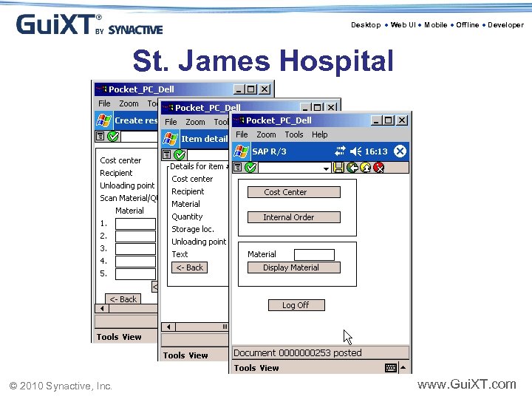Open File menu in rear Create window
This screenshot has height=399, width=532.
click(104, 103)
